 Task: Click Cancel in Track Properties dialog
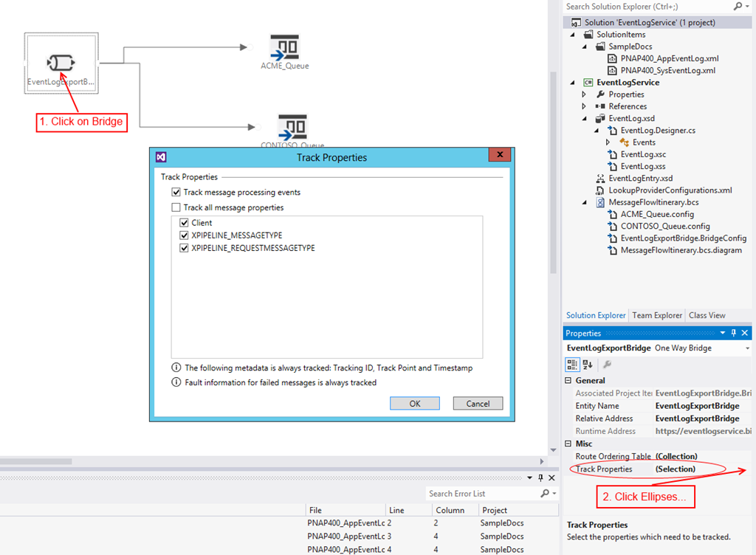tap(478, 404)
